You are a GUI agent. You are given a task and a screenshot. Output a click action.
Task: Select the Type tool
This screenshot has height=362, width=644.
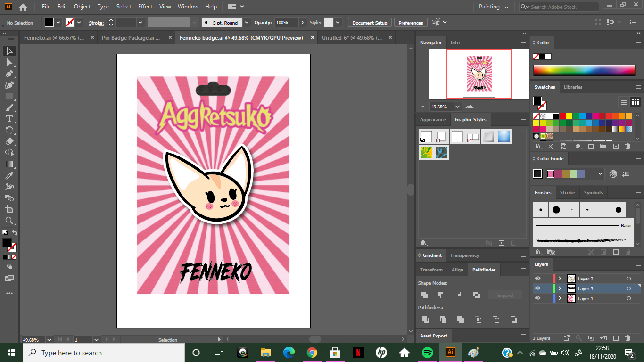(9, 119)
